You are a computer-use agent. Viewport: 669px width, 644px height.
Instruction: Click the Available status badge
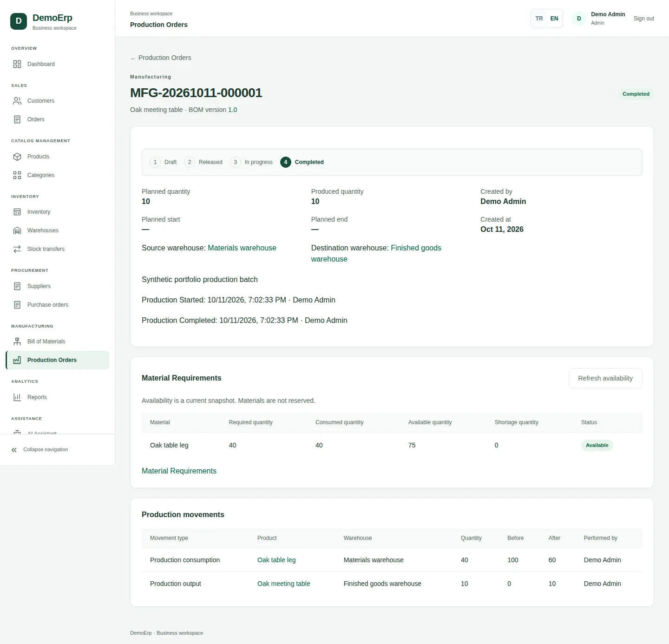click(597, 445)
